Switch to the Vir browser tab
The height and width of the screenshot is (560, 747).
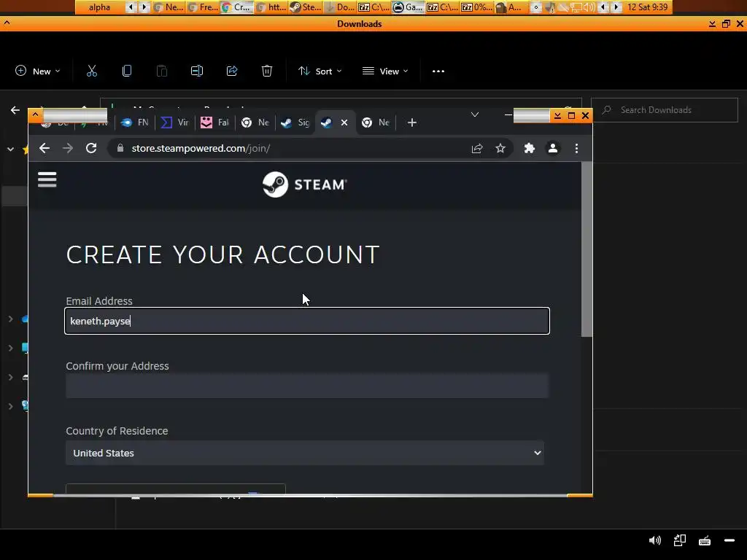(175, 122)
